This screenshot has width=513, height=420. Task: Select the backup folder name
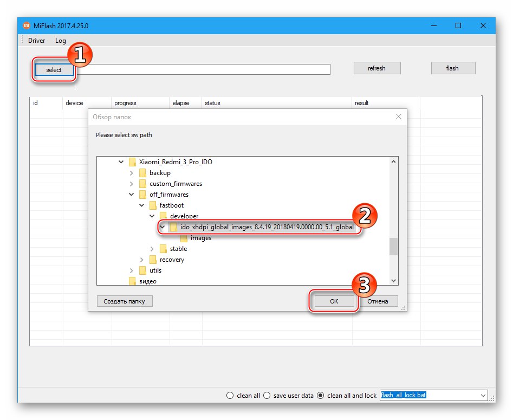coord(160,173)
